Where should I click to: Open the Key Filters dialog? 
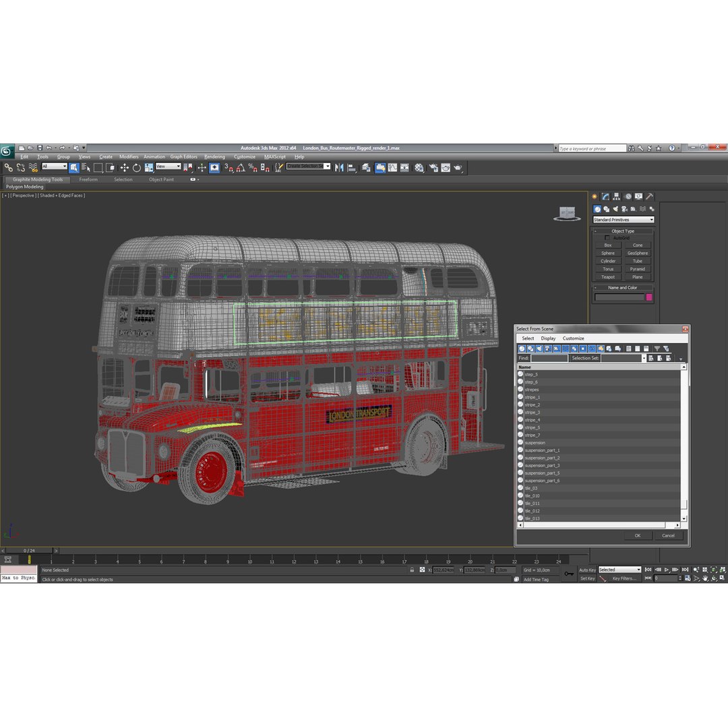pos(624,578)
